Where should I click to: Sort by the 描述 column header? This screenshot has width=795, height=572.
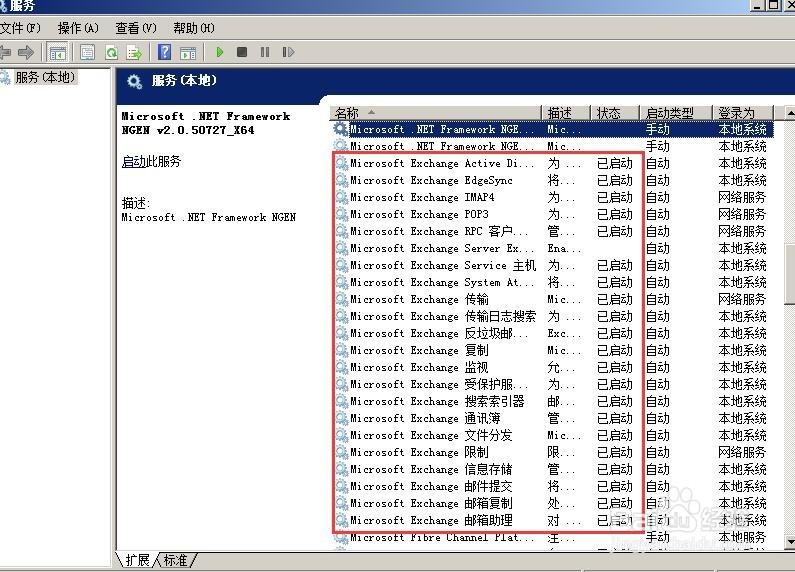click(566, 113)
